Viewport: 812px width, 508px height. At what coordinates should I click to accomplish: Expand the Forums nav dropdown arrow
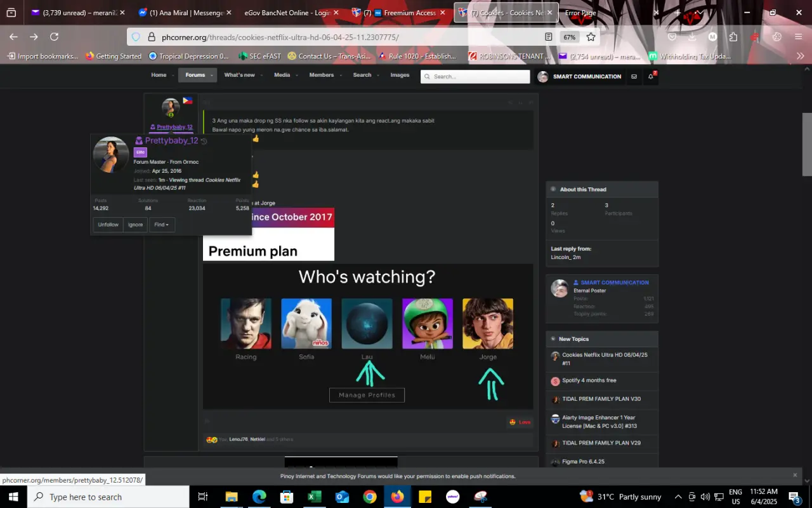(212, 76)
